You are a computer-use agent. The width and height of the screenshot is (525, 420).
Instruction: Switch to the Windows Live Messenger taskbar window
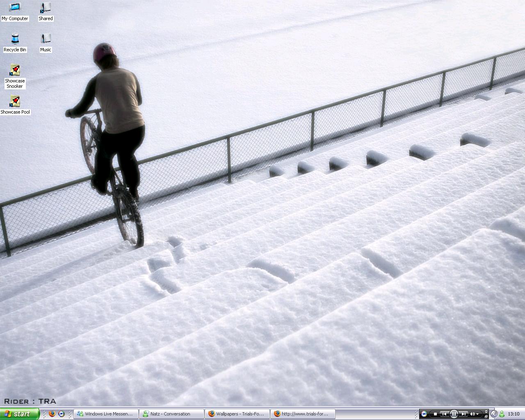pyautogui.click(x=106, y=414)
